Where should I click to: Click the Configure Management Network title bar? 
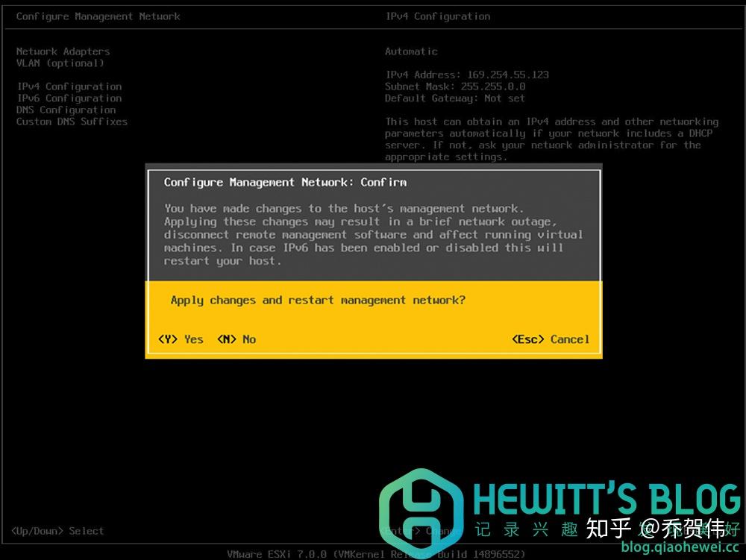click(98, 16)
